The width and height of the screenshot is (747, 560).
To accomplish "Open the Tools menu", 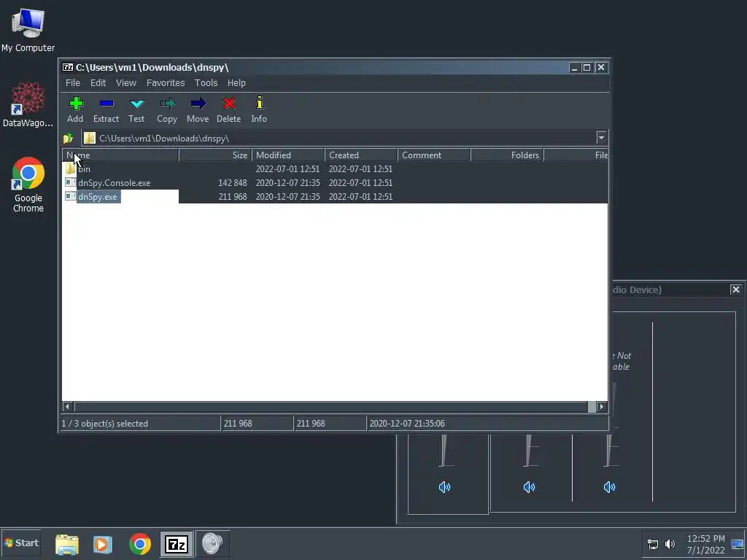I will click(x=206, y=83).
